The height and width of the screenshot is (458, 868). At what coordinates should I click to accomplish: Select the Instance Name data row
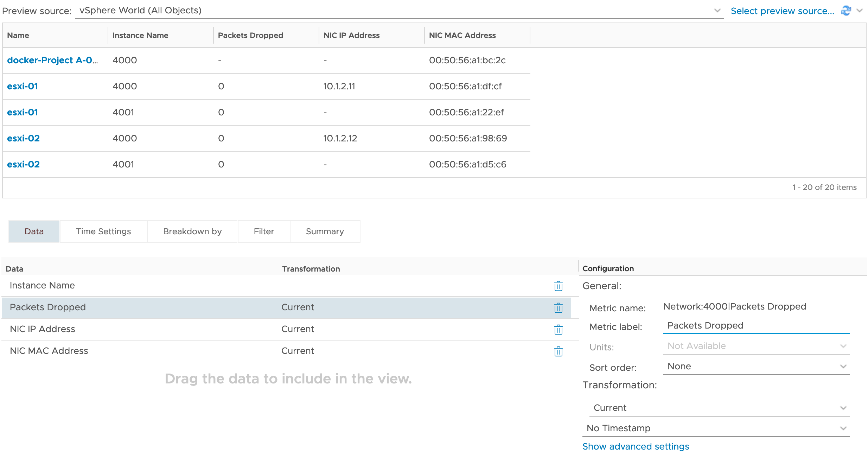click(286, 286)
